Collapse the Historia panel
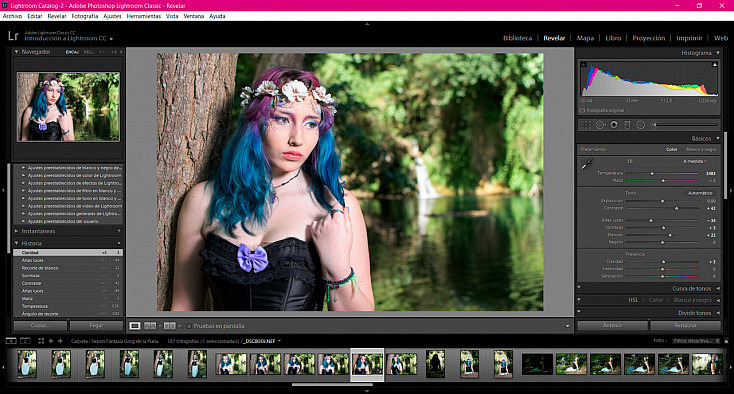The height and width of the screenshot is (394, 734). point(16,243)
